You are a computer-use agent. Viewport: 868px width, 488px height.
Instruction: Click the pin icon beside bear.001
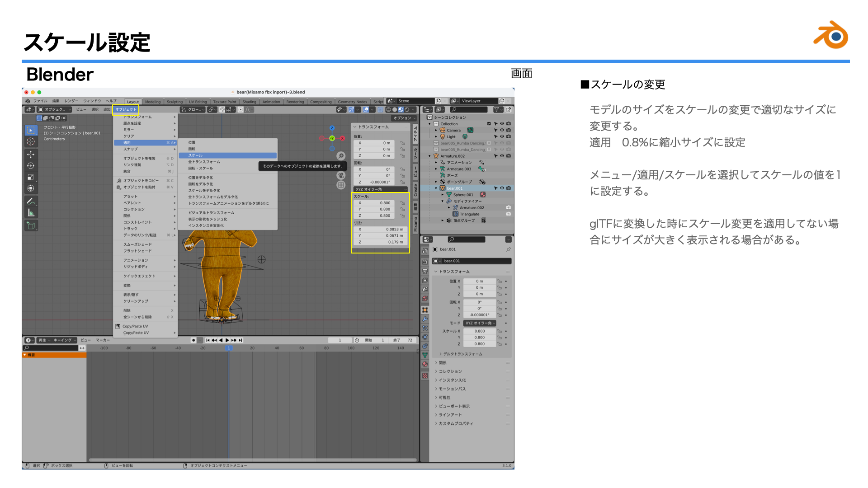coord(509,249)
